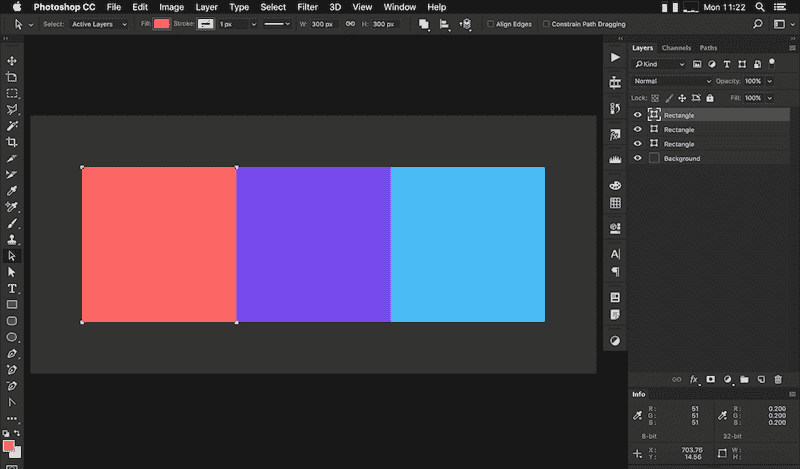Image resolution: width=800 pixels, height=469 pixels.
Task: Select the Rounded Rectangle tool
Action: (x=12, y=321)
